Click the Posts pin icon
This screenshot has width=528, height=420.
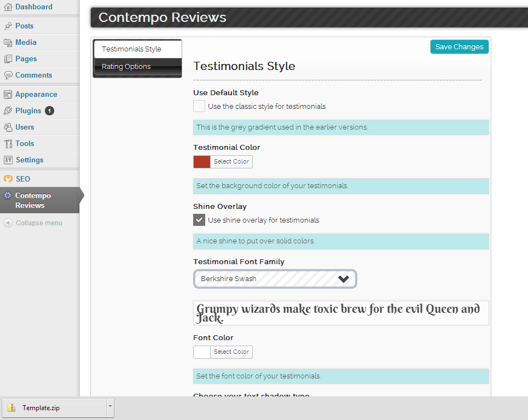[x=8, y=26]
